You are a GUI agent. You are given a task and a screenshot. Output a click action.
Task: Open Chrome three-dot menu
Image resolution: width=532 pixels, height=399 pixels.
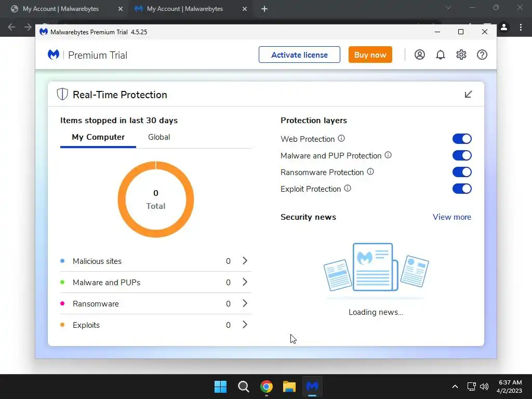click(x=521, y=27)
